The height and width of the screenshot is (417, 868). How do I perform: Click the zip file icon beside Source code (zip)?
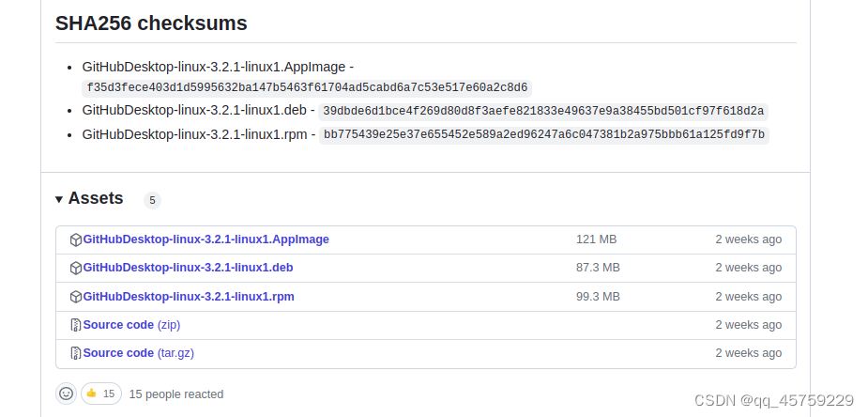pyautogui.click(x=76, y=325)
